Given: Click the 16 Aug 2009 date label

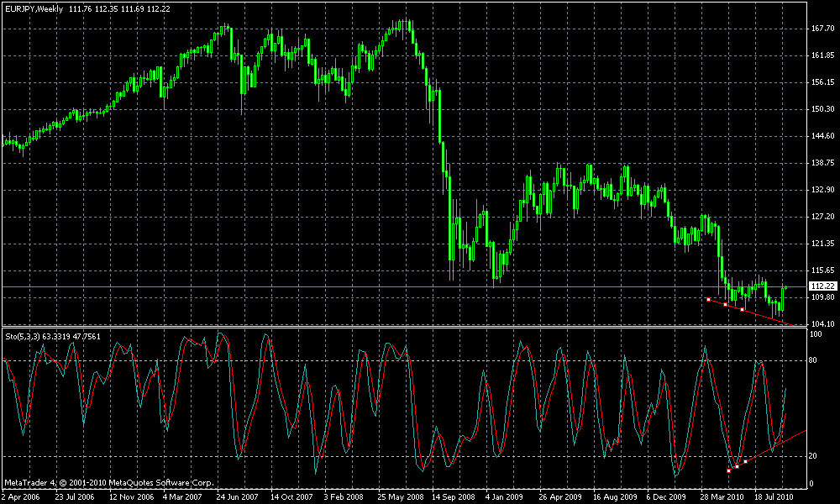Looking at the screenshot, I should coord(614,496).
